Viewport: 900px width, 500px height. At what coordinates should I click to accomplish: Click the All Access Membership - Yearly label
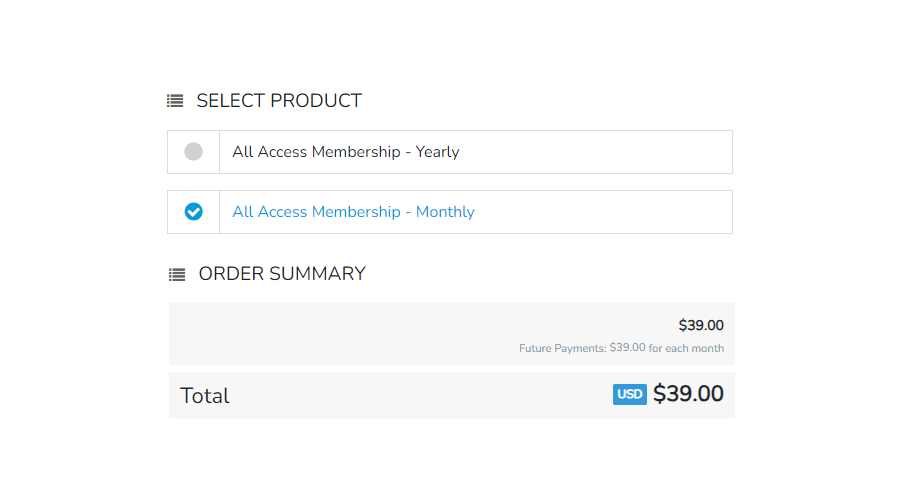point(346,152)
